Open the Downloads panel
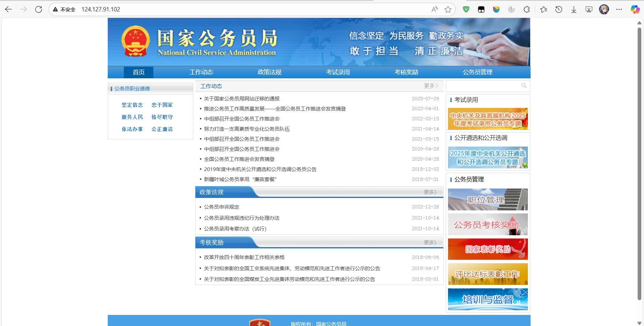644x326 pixels. pos(574,9)
